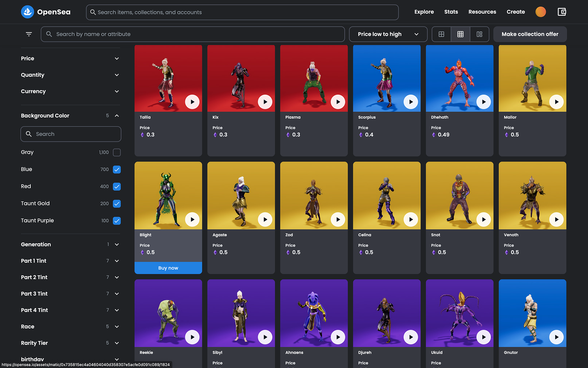This screenshot has width=588, height=368.
Task: Open the Venoth item name link
Action: pos(511,235)
